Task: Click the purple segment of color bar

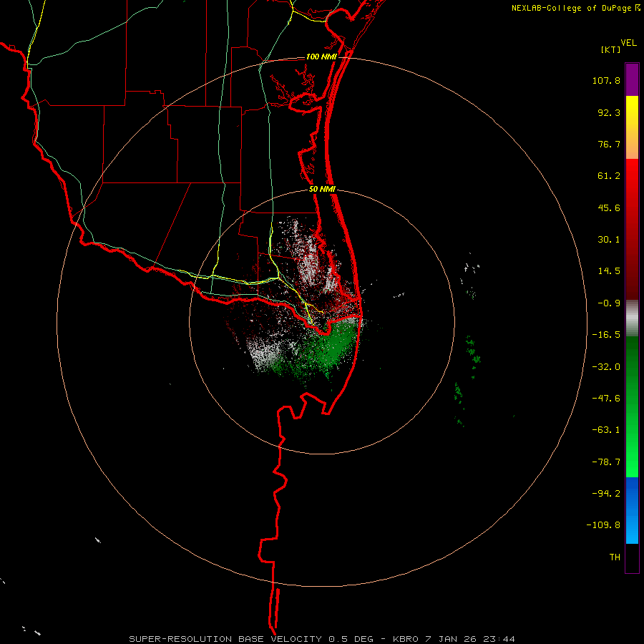Action: pyautogui.click(x=632, y=79)
